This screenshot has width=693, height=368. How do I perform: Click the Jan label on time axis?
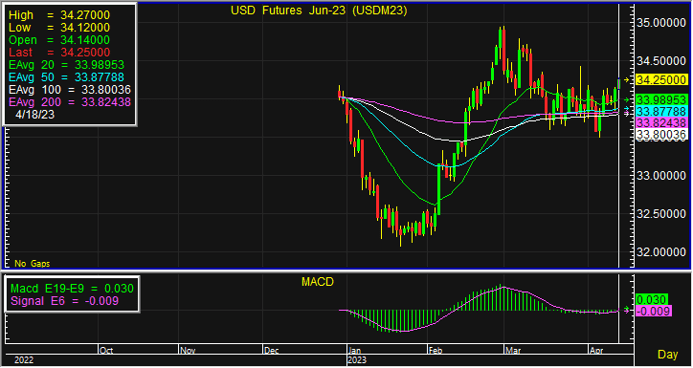(355, 350)
